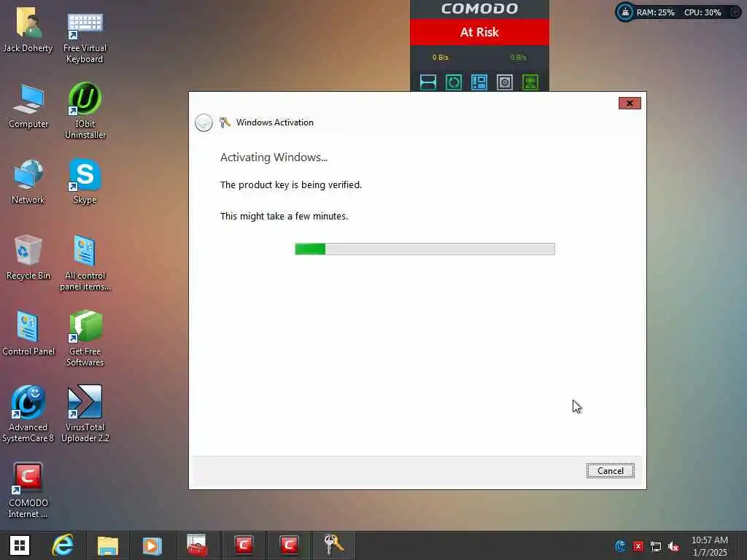The image size is (747, 560).
Task: Select the Recycle Bin icon
Action: coord(28,257)
